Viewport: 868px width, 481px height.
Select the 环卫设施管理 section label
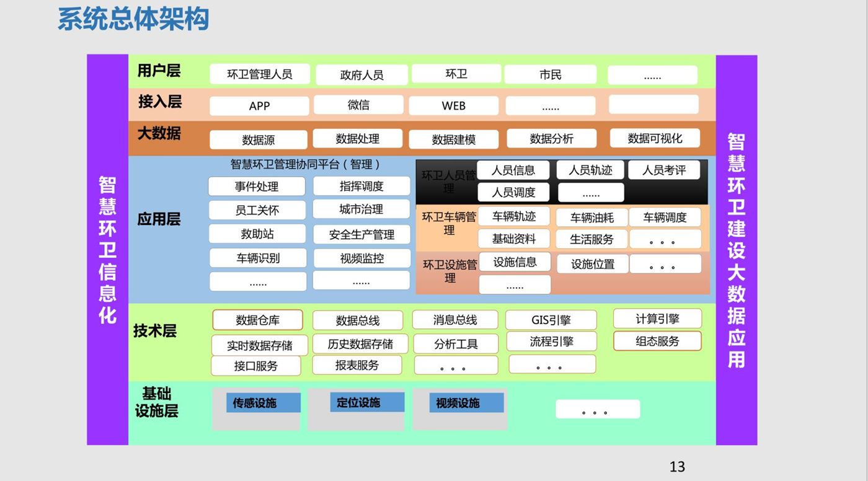tap(450, 271)
